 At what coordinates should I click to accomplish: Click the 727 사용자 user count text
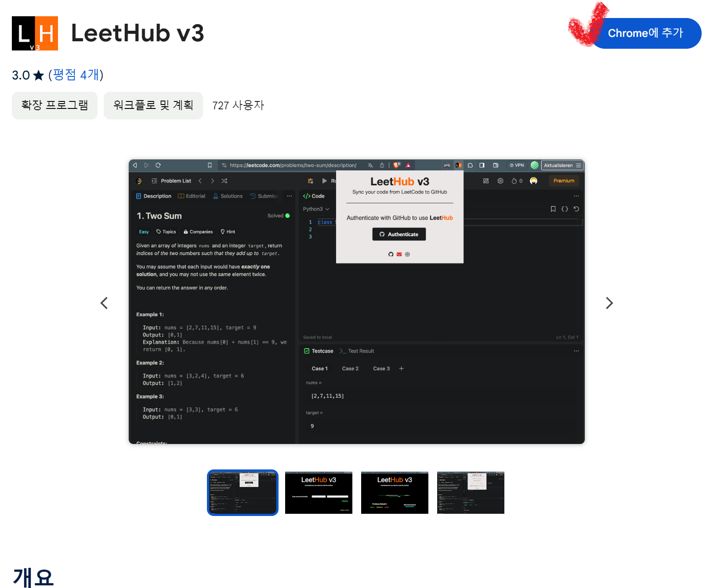click(x=238, y=105)
